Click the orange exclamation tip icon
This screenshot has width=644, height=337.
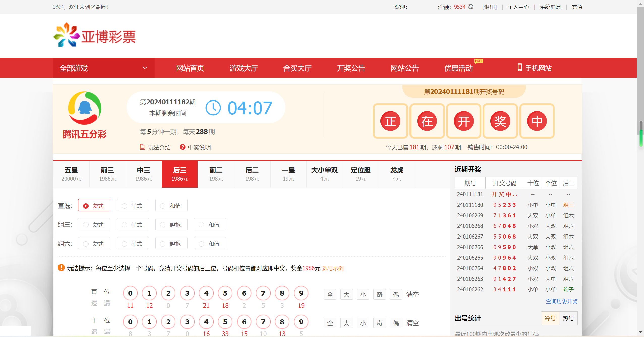[61, 268]
